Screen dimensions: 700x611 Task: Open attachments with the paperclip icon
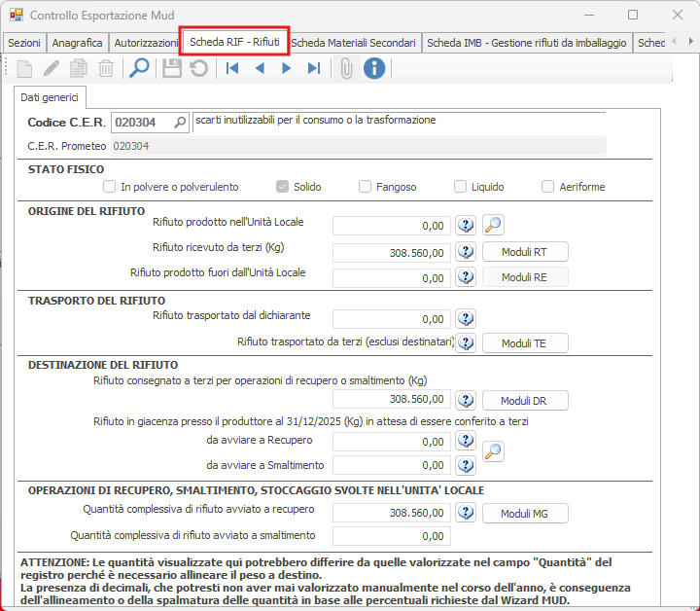point(346,69)
